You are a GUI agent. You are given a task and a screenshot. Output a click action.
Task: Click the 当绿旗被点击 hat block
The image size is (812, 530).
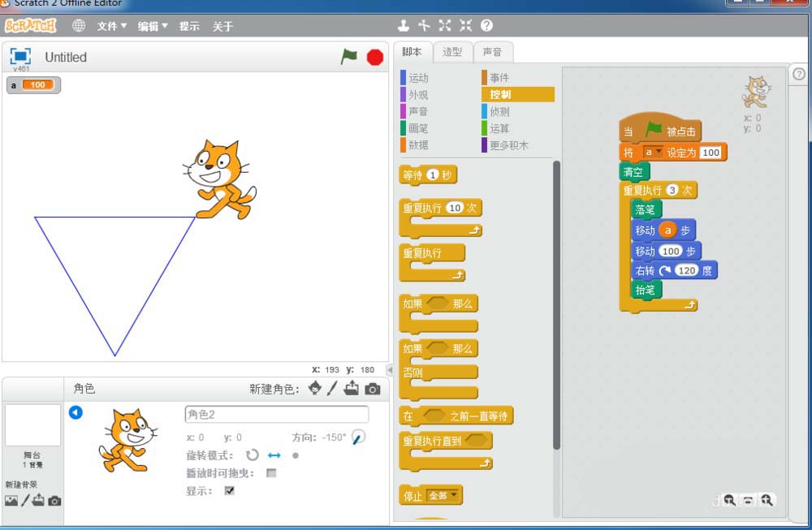(x=660, y=129)
